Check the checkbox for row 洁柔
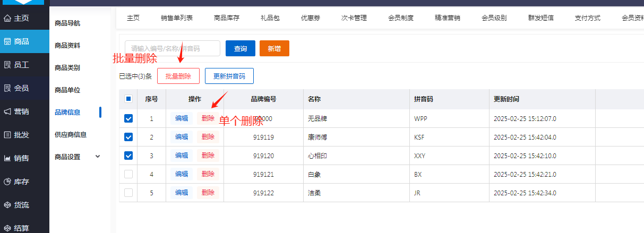Image resolution: width=644 pixels, height=233 pixels. click(x=128, y=193)
